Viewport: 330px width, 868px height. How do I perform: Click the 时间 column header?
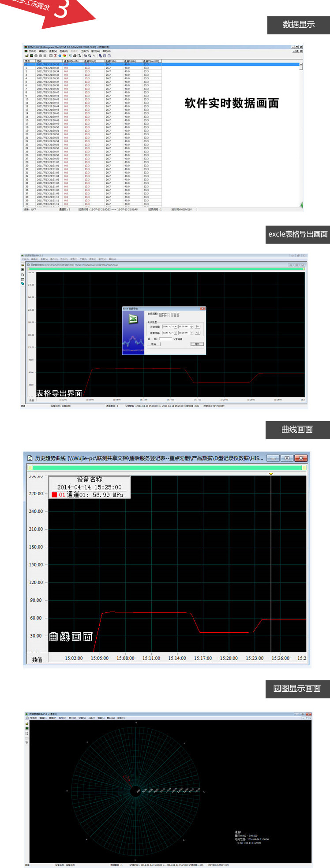coord(49,61)
